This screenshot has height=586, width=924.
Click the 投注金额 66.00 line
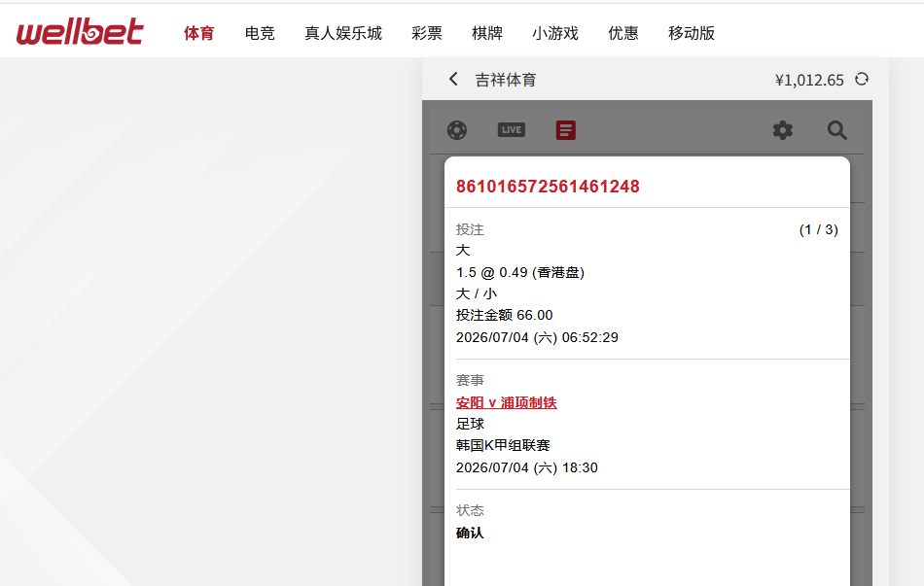[x=504, y=315]
